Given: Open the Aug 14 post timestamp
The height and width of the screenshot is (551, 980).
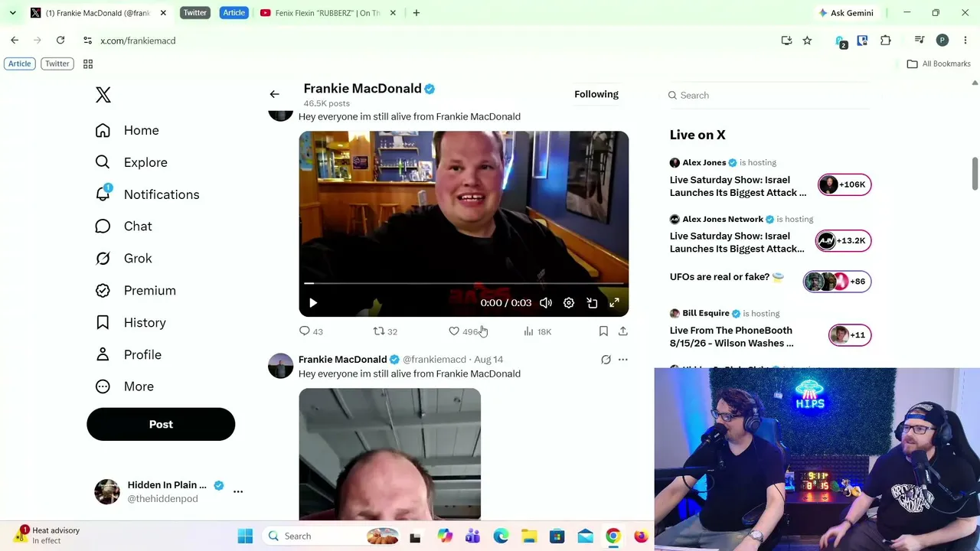Looking at the screenshot, I should point(488,360).
